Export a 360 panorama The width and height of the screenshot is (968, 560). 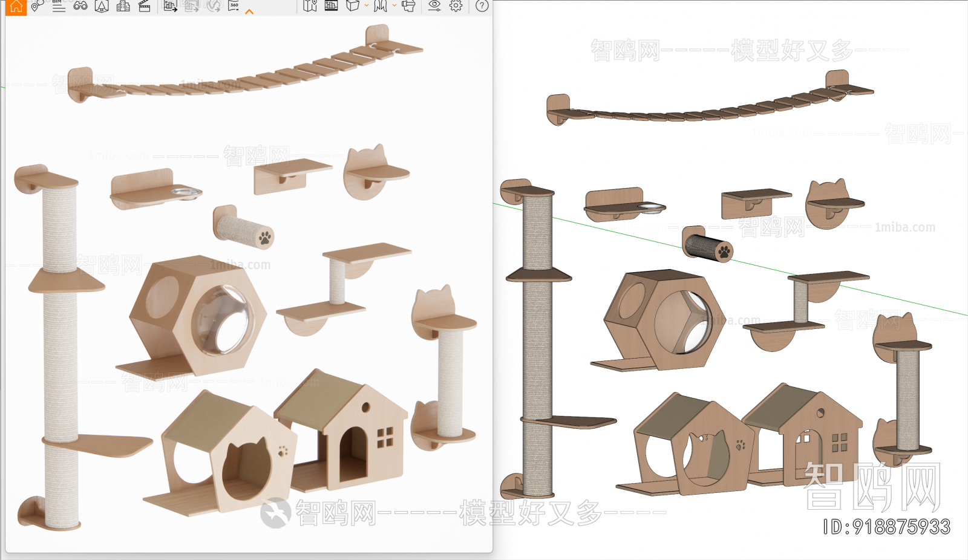point(234,6)
